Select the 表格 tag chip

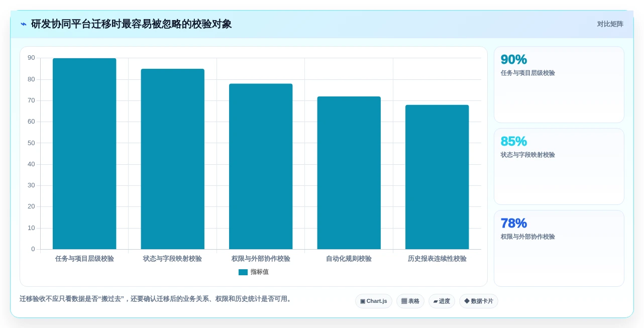point(410,301)
